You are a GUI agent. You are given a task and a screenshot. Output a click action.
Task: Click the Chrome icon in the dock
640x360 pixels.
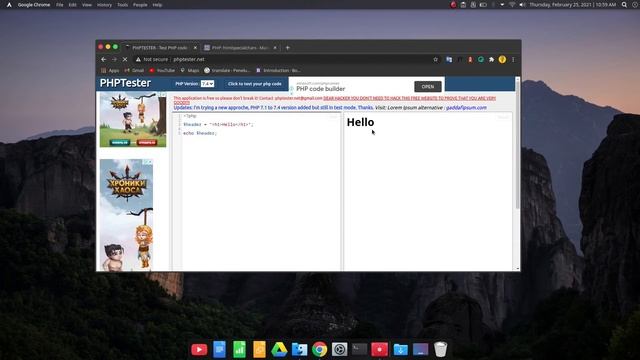pos(320,349)
